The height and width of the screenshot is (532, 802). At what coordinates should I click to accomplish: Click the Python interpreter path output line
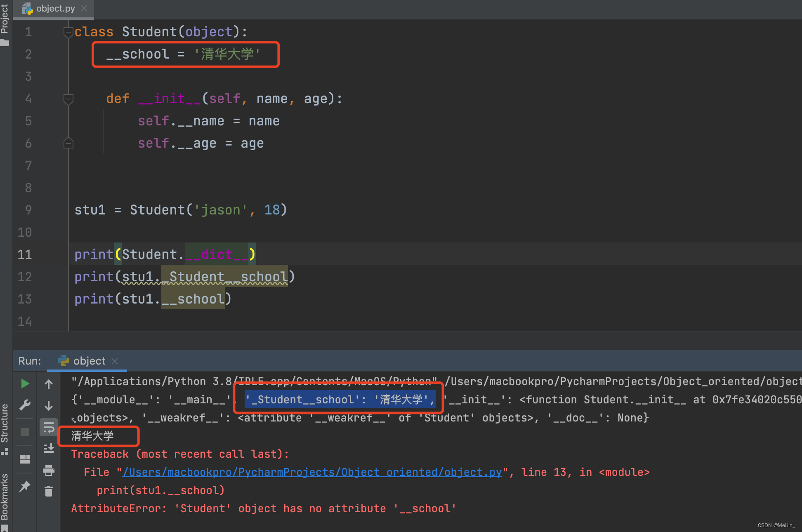436,381
